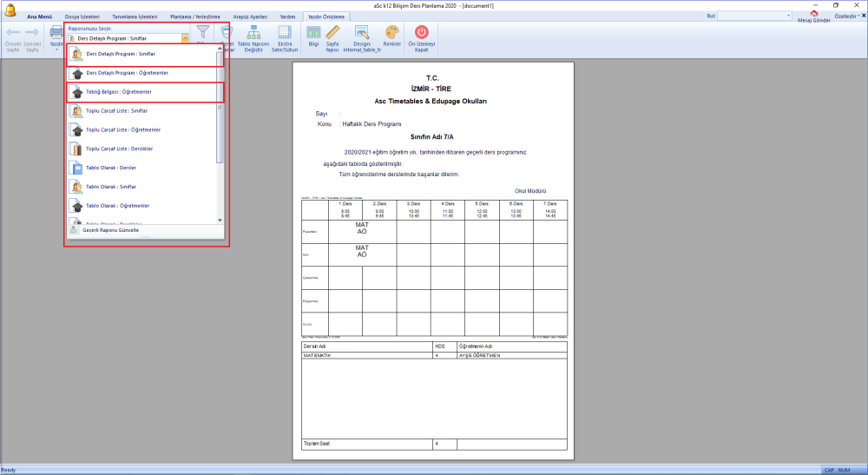Collapse report list via orange dropdown arrow
The image size is (868, 475).
coord(185,39)
